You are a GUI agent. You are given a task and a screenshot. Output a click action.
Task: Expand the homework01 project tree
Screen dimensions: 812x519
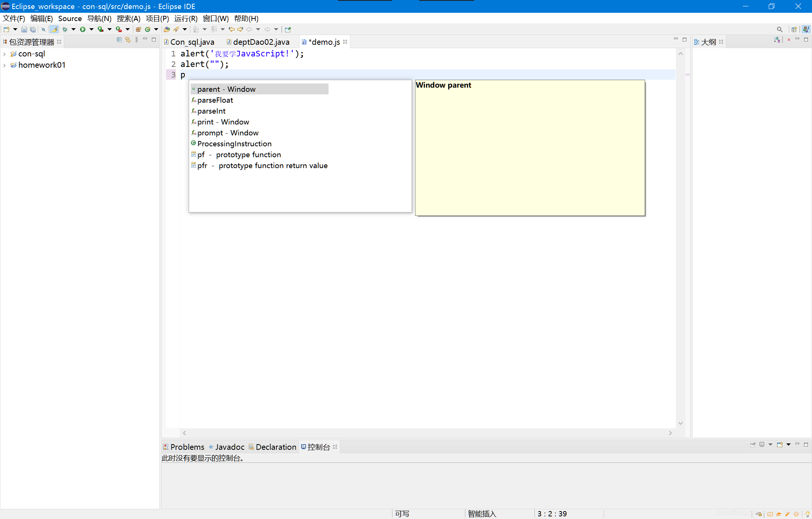[5, 65]
